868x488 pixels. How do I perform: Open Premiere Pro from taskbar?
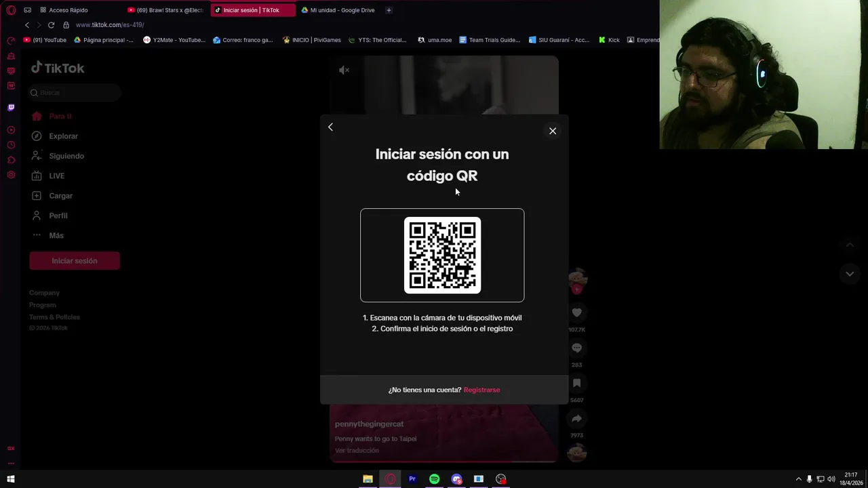pyautogui.click(x=412, y=479)
